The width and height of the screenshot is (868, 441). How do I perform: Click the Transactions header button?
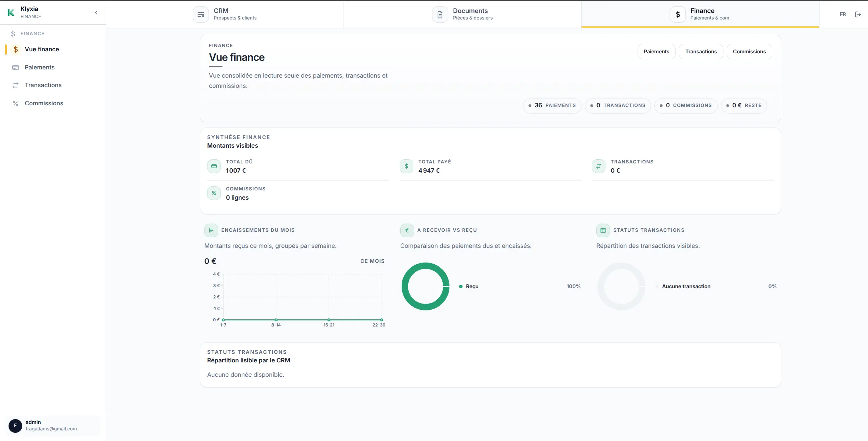pyautogui.click(x=701, y=51)
